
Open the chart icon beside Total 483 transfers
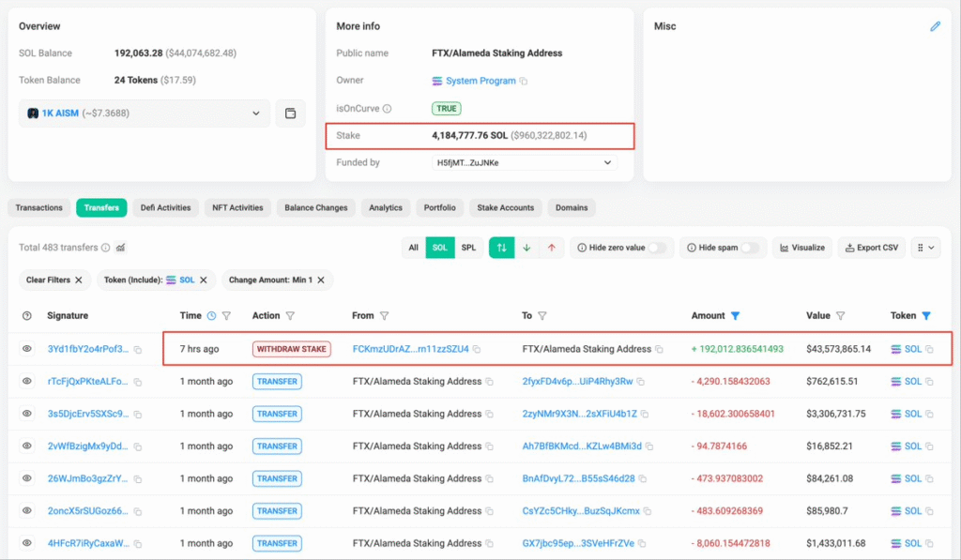coord(121,248)
